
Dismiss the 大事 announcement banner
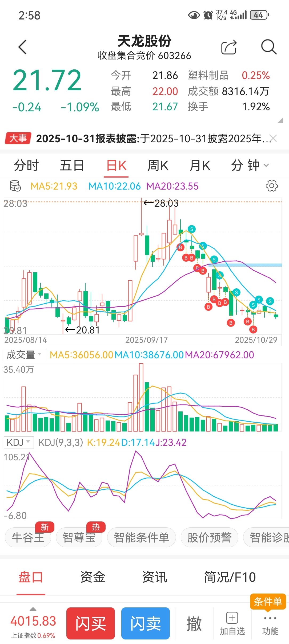click(x=273, y=138)
